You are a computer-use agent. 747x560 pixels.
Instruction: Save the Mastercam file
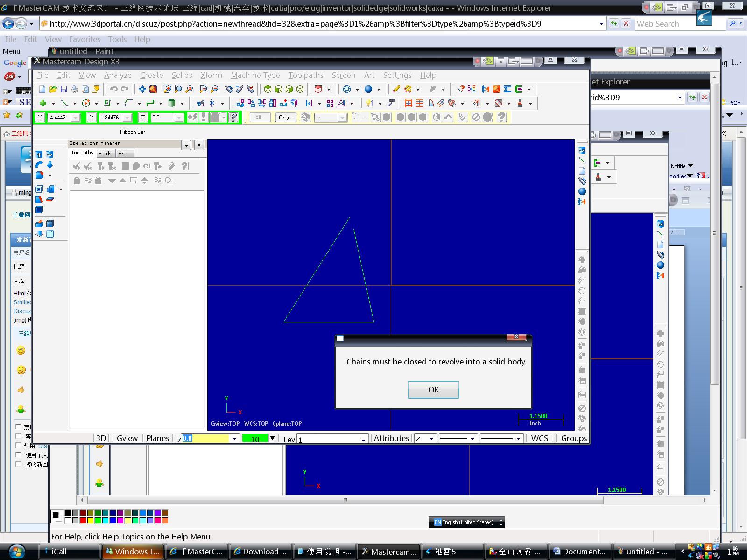pos(64,89)
